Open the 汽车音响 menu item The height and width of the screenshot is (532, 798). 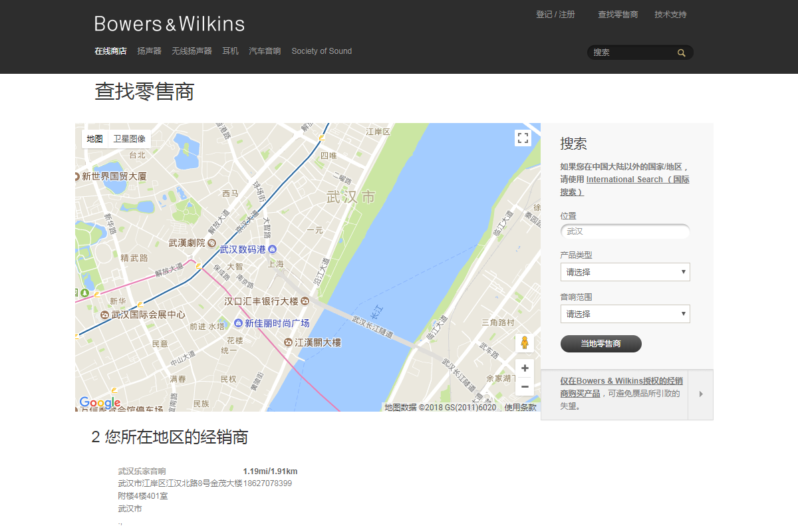pos(265,51)
